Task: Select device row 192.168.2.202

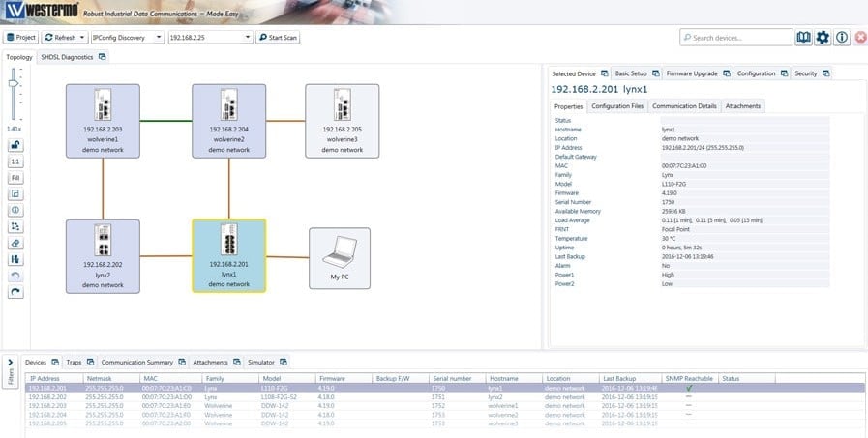Action: tap(445, 397)
